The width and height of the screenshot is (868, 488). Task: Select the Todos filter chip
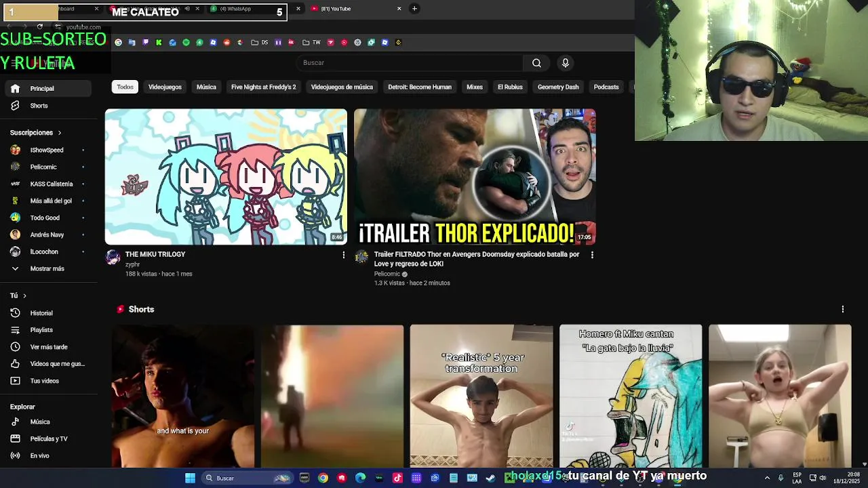125,87
